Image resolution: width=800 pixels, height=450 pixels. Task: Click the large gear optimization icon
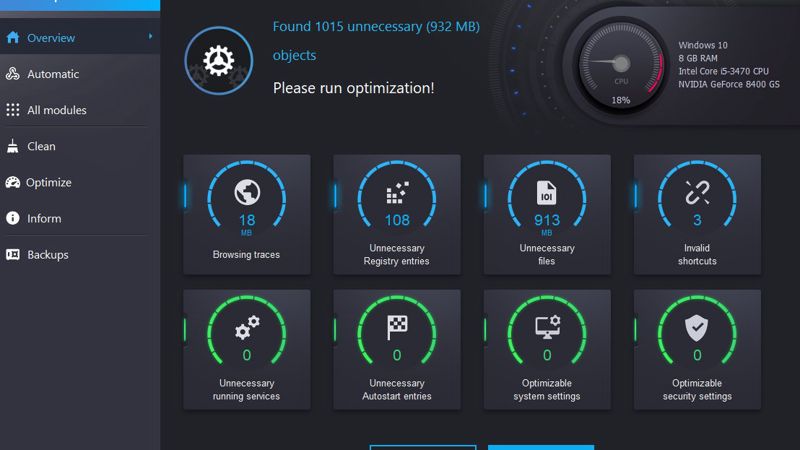[x=219, y=61]
